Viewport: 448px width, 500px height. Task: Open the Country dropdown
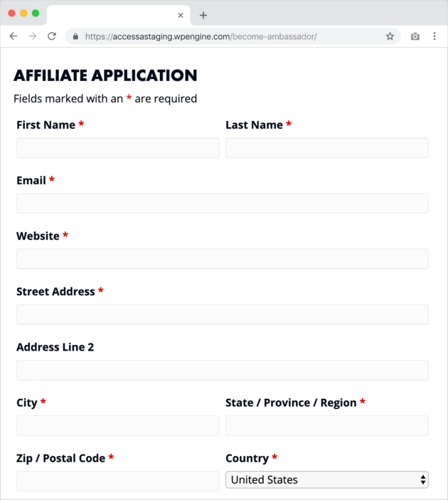click(x=326, y=480)
